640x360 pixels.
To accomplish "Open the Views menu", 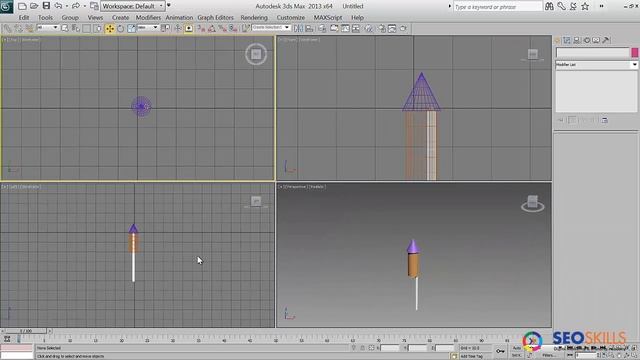I will (x=95, y=18).
